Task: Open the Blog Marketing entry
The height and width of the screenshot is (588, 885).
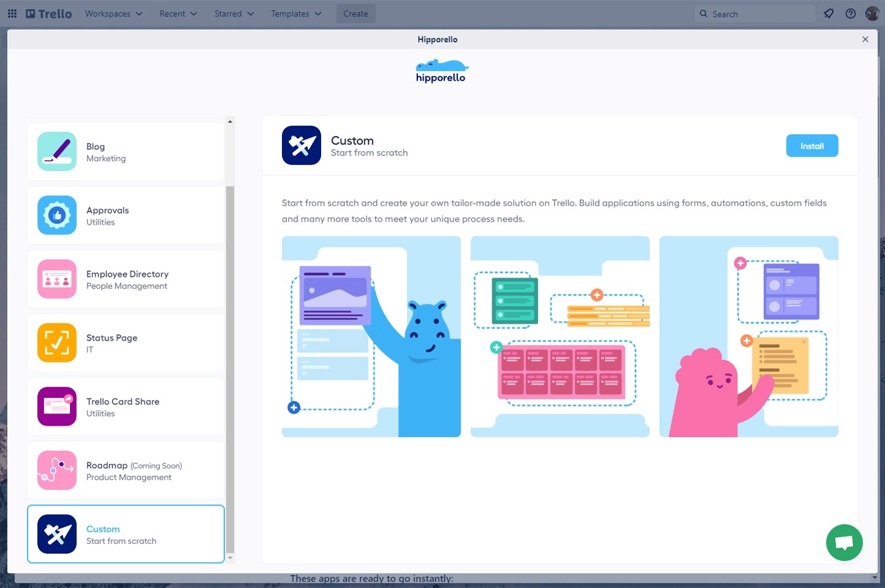Action: [126, 151]
